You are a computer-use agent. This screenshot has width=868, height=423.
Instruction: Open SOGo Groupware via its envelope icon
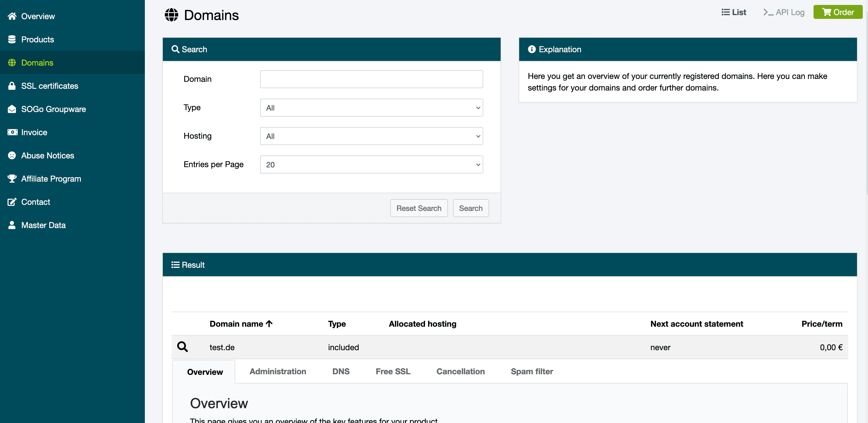tap(12, 109)
